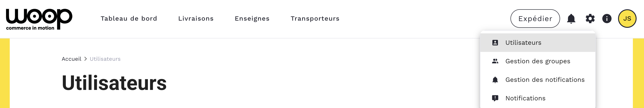Open the JS user avatar menu
This screenshot has width=644, height=108.
(x=627, y=19)
